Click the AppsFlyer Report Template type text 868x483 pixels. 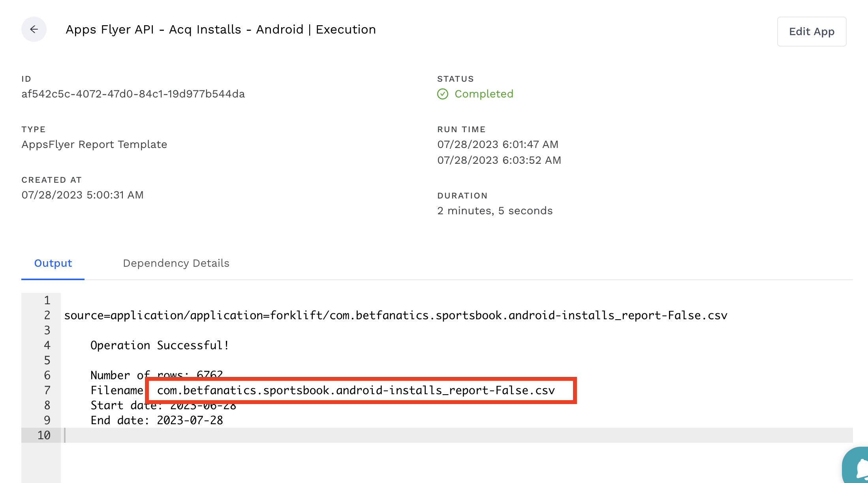coord(94,144)
